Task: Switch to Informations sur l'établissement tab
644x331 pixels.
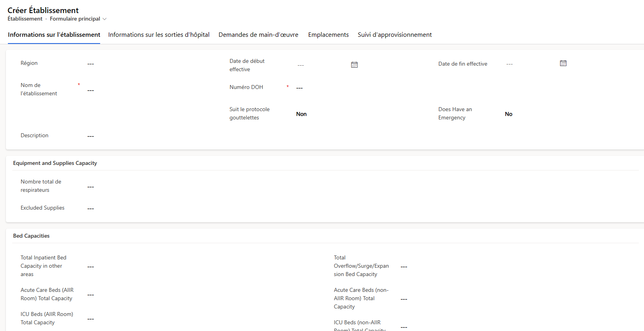Action: coord(54,35)
